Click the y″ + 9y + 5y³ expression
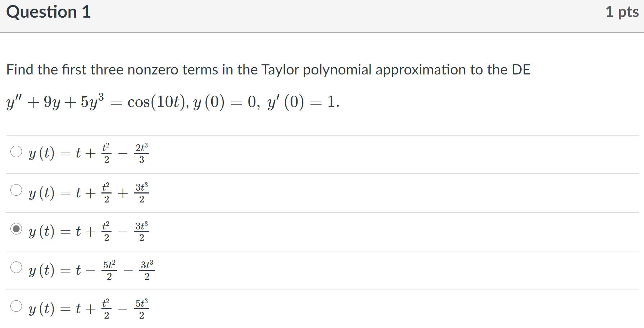The width and height of the screenshot is (644, 328). (55, 102)
